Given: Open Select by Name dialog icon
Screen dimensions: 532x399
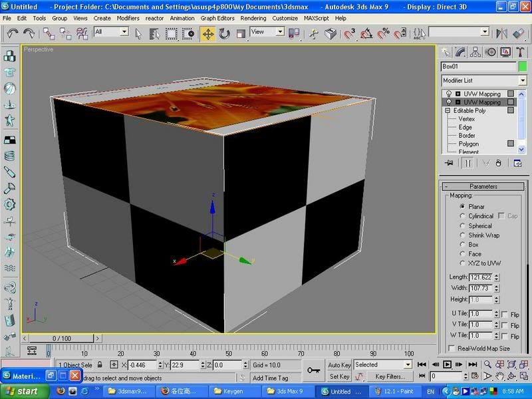Looking at the screenshot, I should (154, 34).
